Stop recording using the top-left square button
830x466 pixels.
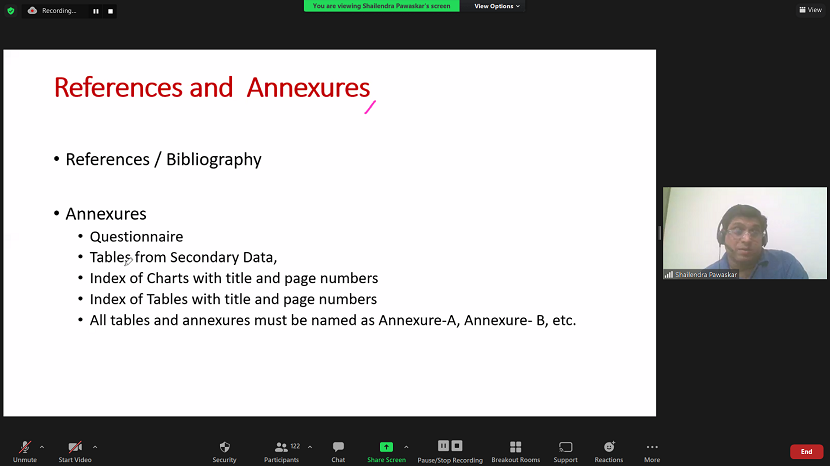click(110, 11)
